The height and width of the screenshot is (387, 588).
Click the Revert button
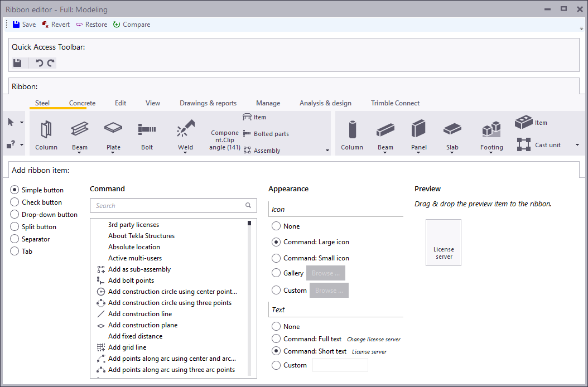(55, 24)
